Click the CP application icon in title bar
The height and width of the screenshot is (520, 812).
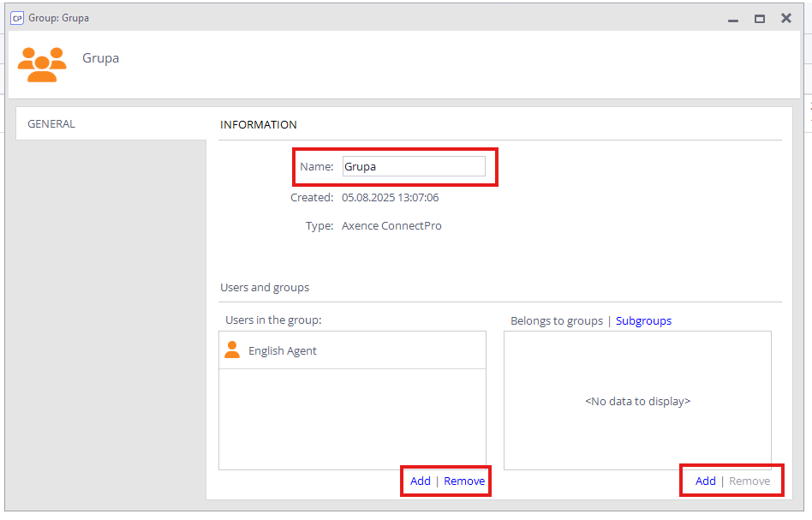point(16,18)
